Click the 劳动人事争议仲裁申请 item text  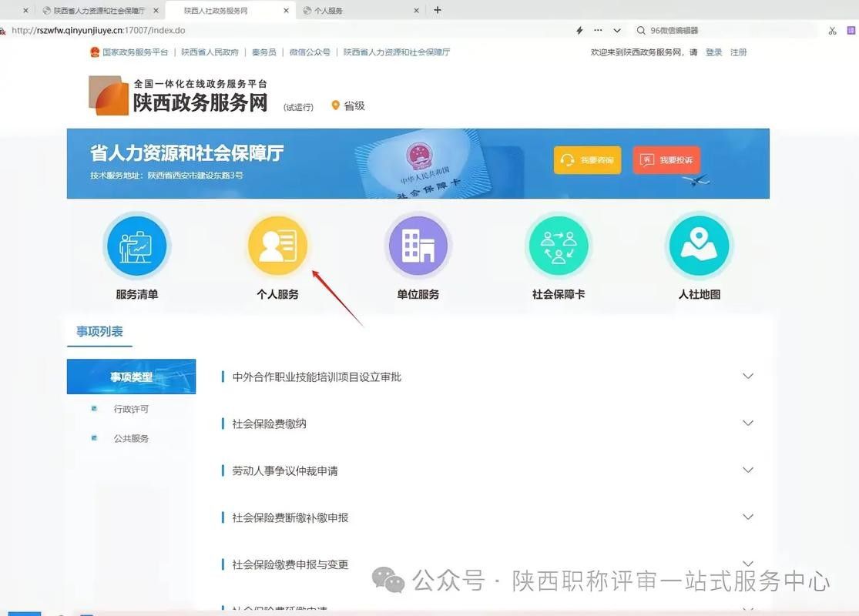tap(285, 471)
